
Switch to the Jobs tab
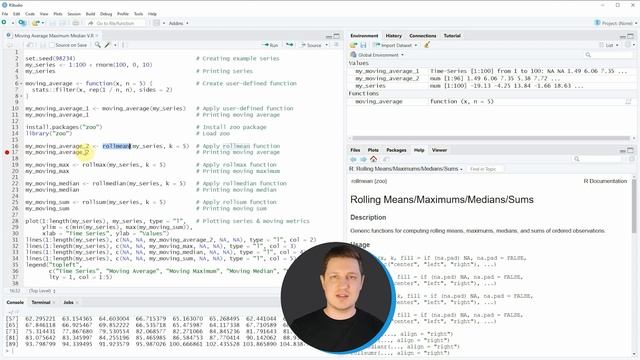pyautogui.click(x=68, y=302)
